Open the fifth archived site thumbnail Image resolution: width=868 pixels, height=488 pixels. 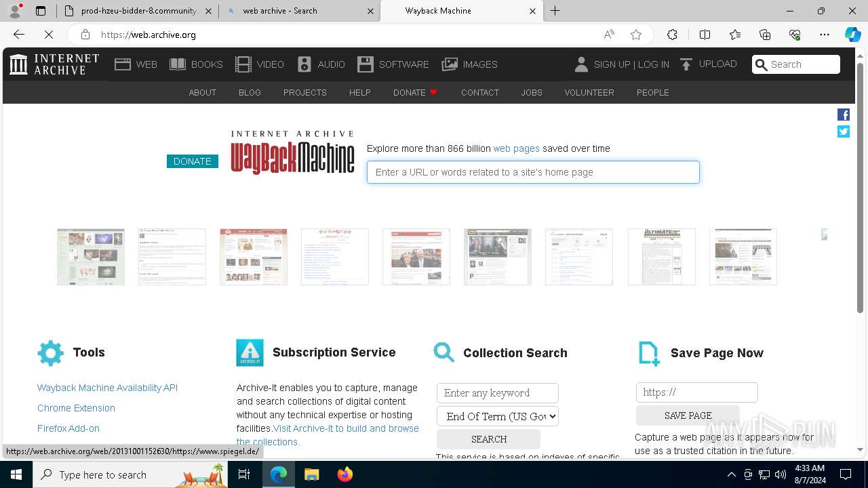click(416, 257)
